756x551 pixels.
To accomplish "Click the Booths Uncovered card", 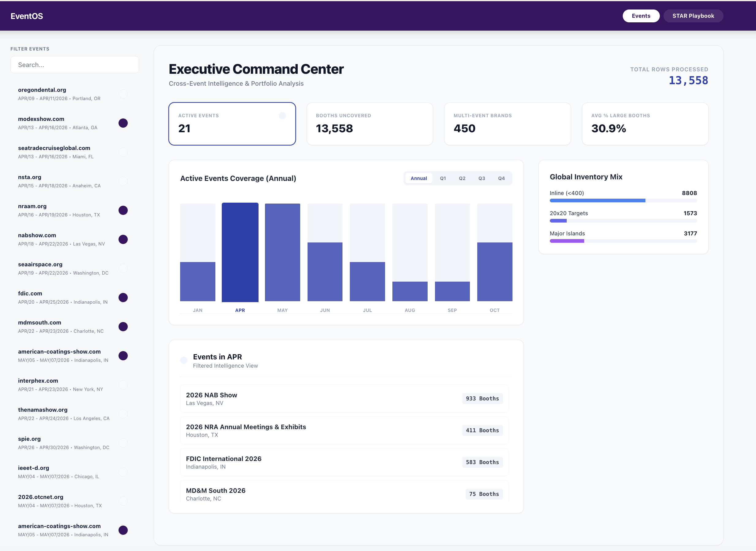I will pyautogui.click(x=370, y=124).
